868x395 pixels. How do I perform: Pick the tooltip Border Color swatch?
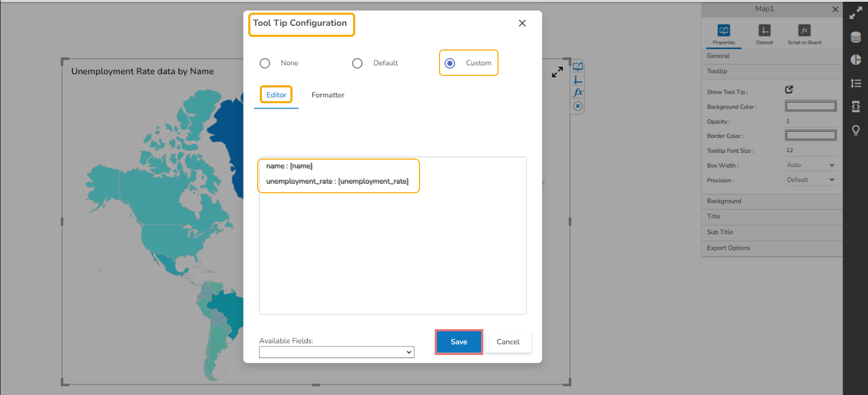pos(811,135)
